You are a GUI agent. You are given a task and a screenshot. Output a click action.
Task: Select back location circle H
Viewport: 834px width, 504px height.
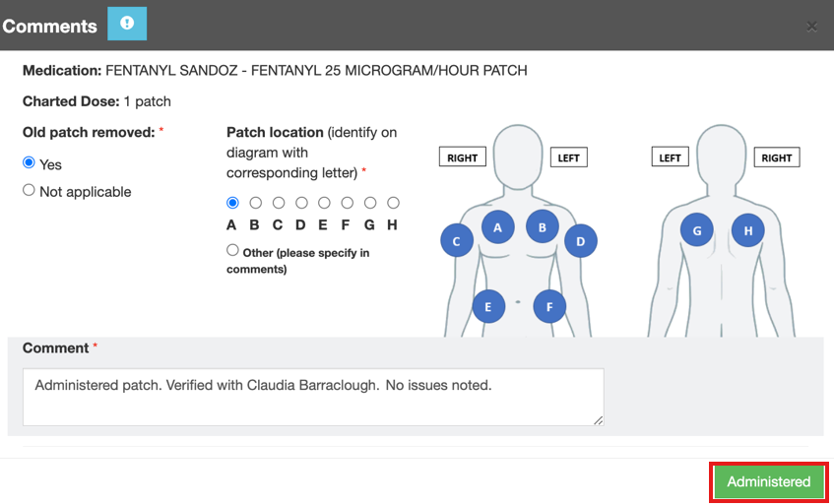pyautogui.click(x=748, y=231)
